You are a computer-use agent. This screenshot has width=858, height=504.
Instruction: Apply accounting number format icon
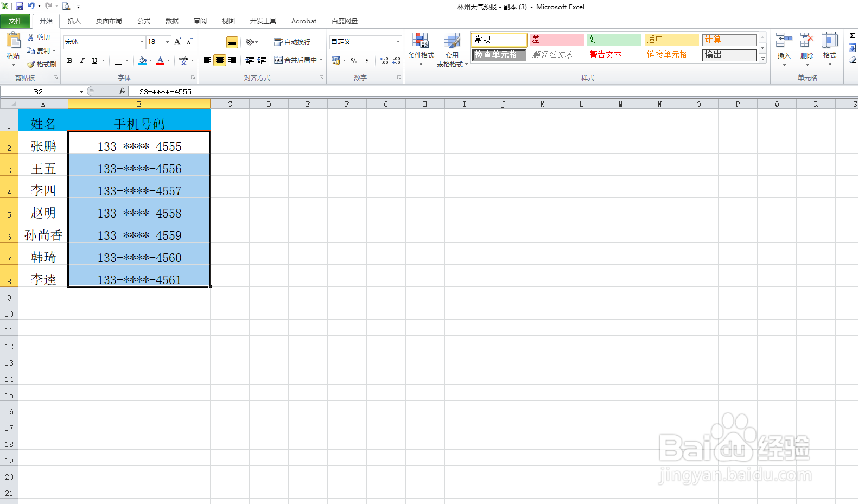336,60
